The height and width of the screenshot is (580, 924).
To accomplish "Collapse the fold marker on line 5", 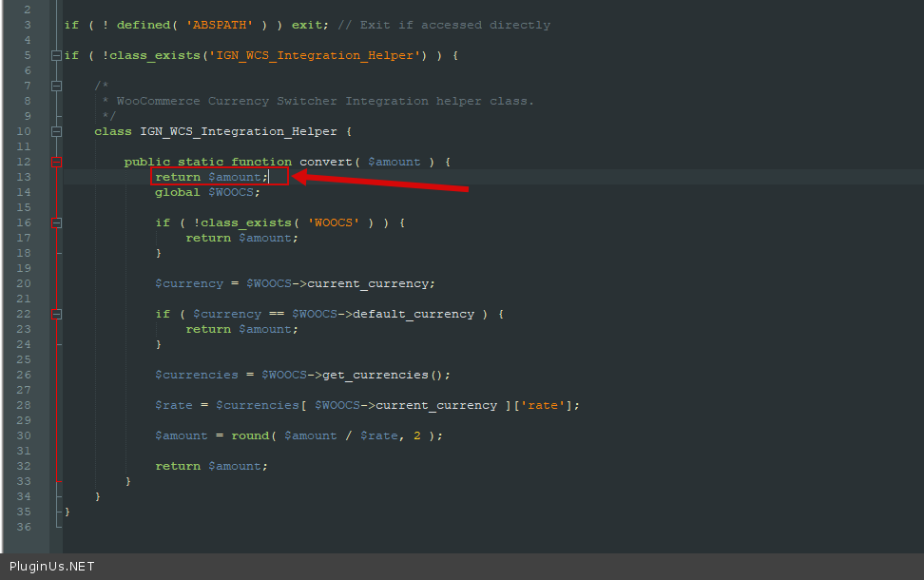I will (x=57, y=55).
